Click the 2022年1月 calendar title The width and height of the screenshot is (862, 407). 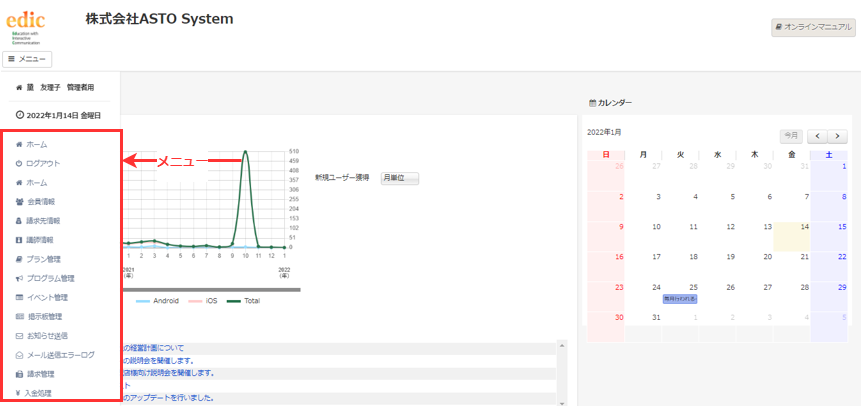click(x=604, y=133)
